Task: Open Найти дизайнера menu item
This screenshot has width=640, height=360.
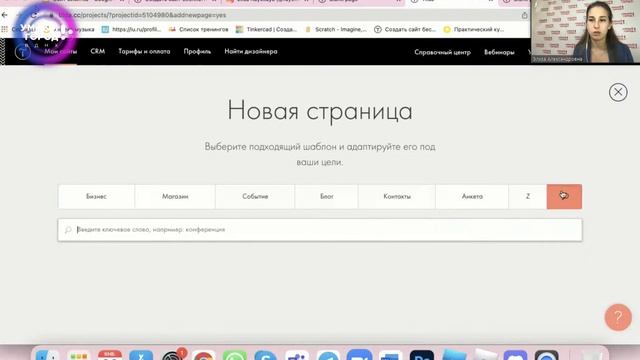Action: 251,51
